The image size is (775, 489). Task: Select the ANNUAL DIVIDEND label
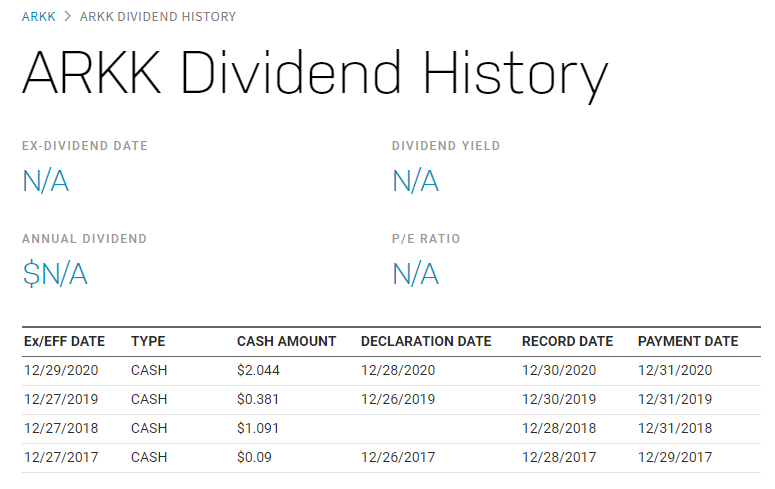[x=85, y=239]
